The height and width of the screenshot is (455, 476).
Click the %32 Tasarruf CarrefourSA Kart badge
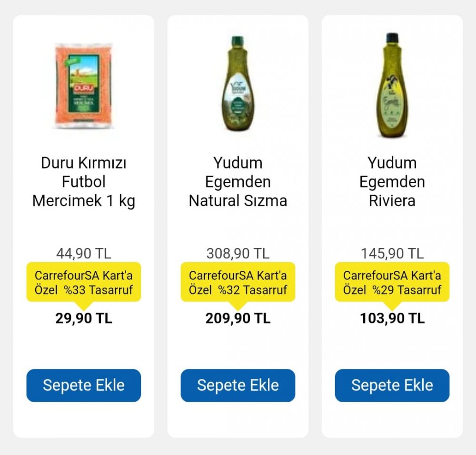238,282
